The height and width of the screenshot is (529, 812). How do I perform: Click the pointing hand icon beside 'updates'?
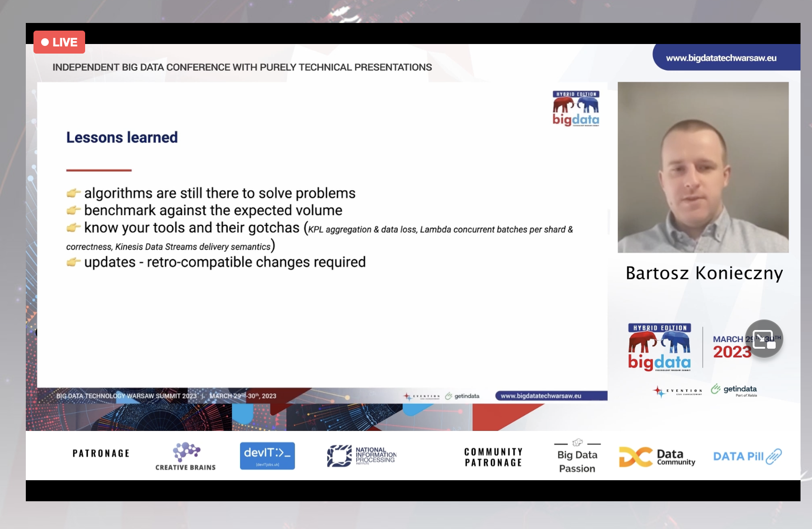[x=73, y=262]
